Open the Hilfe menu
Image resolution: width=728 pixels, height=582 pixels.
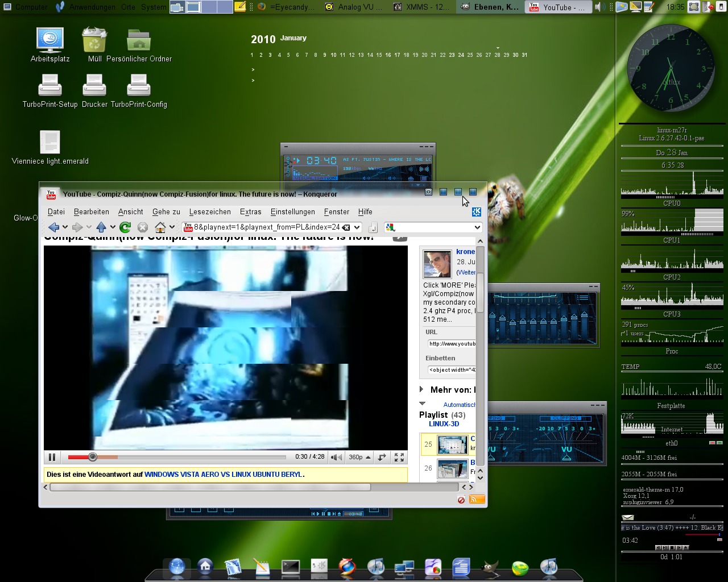365,211
